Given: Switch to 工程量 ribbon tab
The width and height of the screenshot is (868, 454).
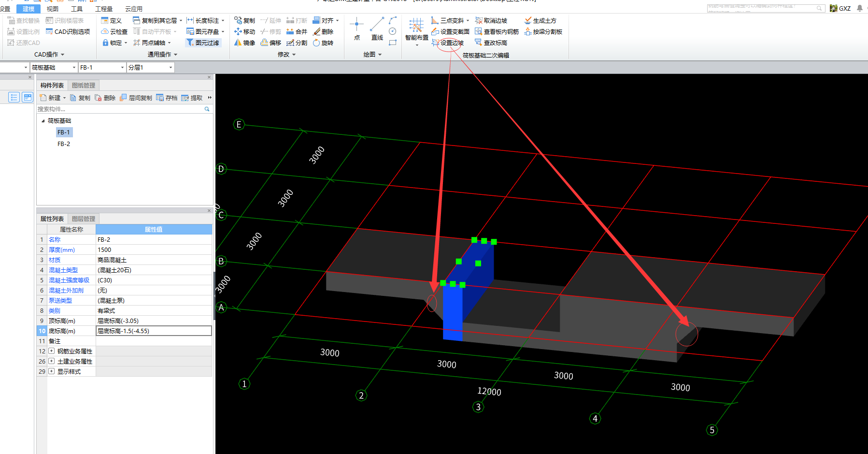Looking at the screenshot, I should (x=104, y=9).
